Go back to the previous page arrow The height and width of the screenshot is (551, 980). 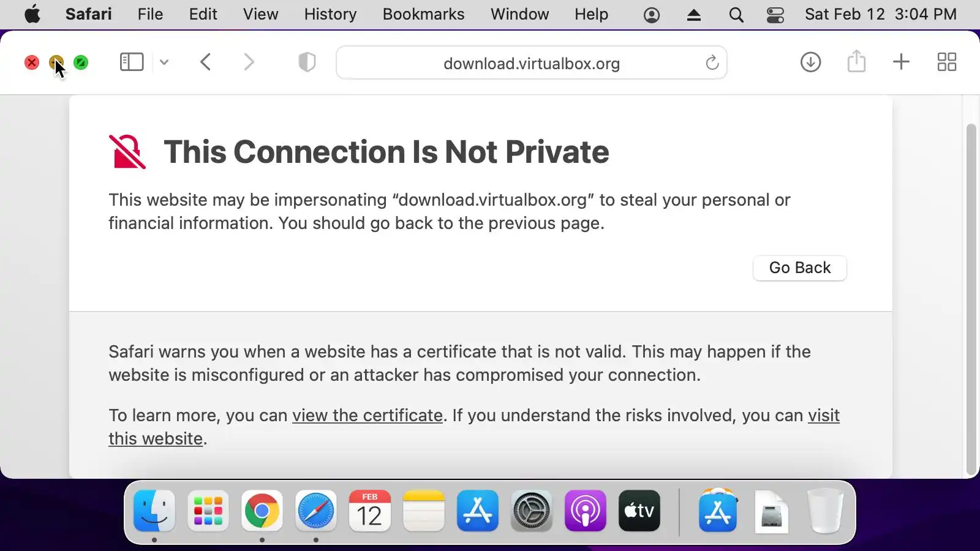pos(206,62)
